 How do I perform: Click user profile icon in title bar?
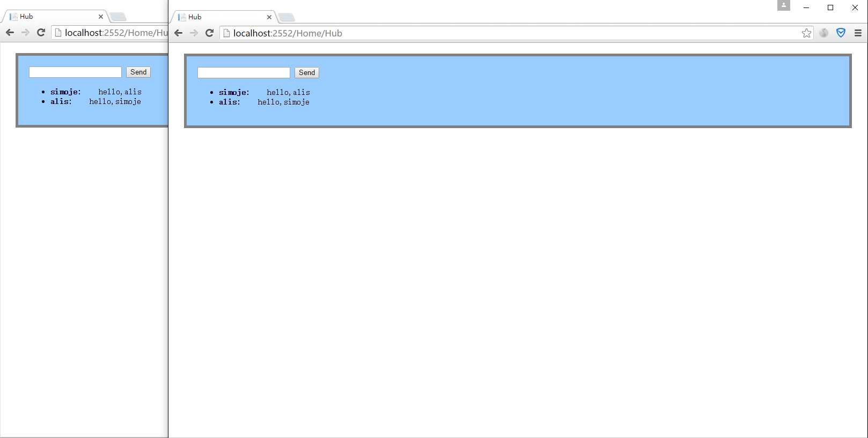click(784, 5)
